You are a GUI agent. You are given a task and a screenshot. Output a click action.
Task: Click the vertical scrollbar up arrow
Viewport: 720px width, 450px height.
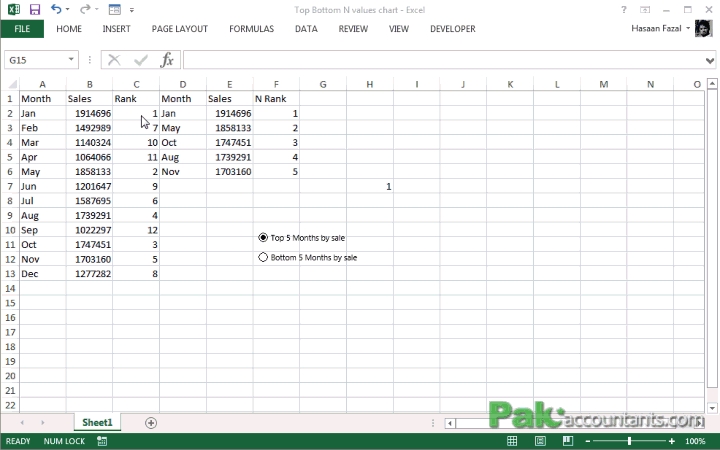(x=712, y=84)
